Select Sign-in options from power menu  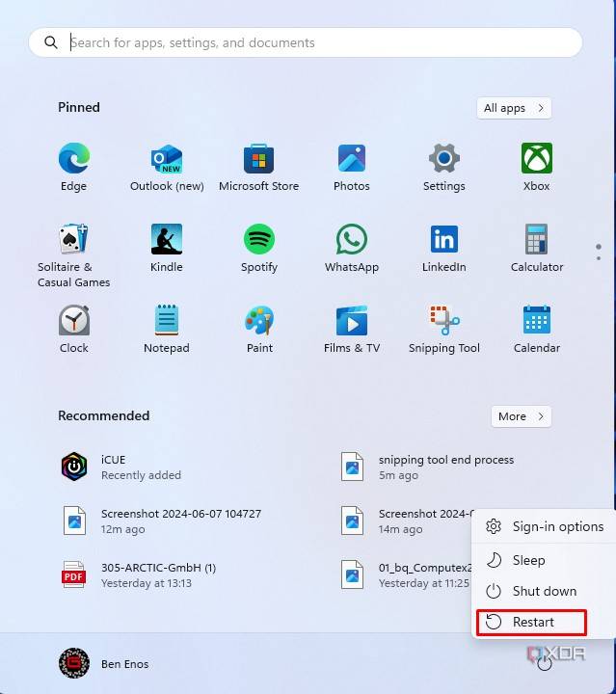tap(545, 526)
